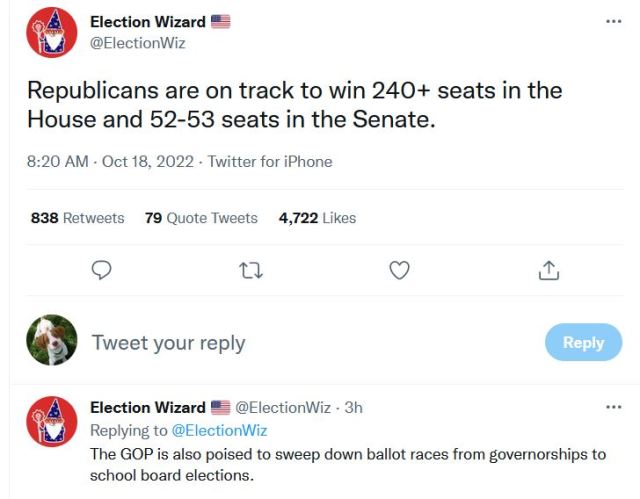This screenshot has height=499, width=640.
Task: Expand the reply tweet's three-dot options menu
Action: (x=614, y=407)
